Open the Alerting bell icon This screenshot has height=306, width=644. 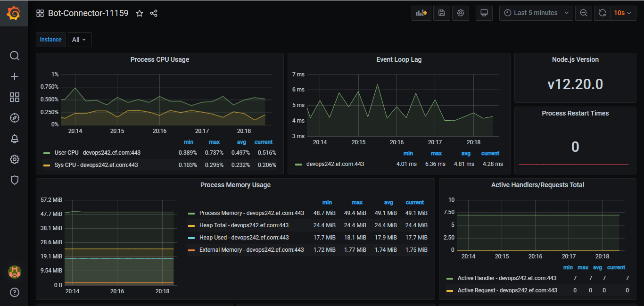point(15,139)
